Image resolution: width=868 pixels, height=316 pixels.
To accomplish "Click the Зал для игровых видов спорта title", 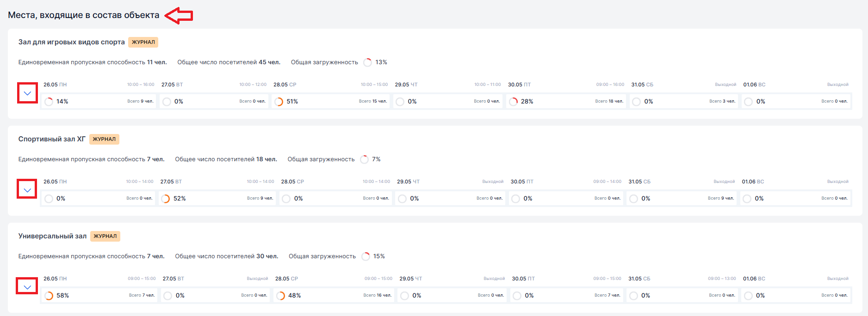I will tap(71, 42).
